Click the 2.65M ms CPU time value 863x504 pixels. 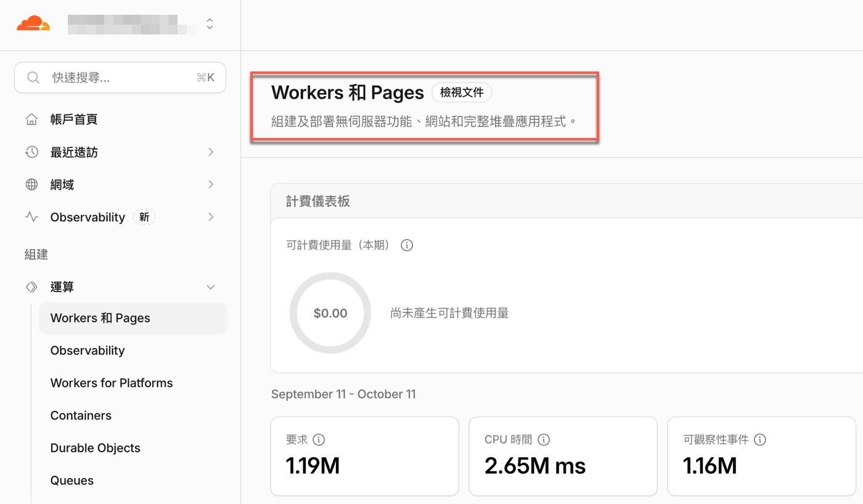tap(535, 466)
